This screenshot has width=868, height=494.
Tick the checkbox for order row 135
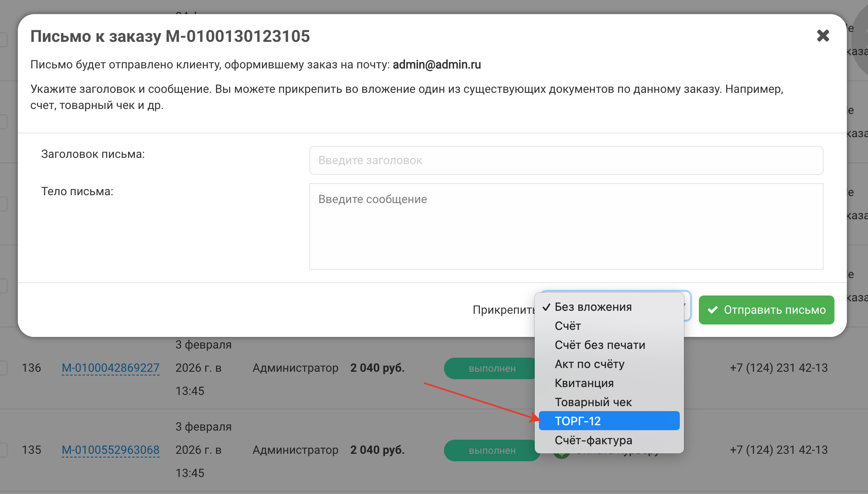pyautogui.click(x=3, y=450)
